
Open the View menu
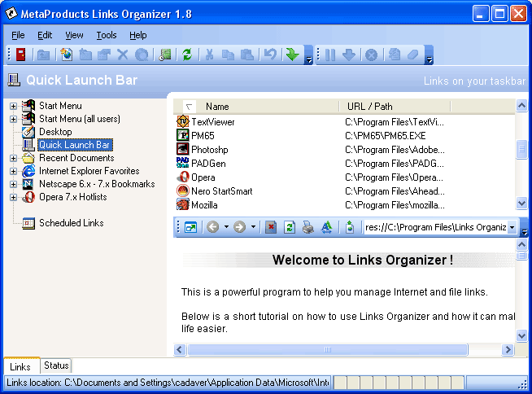click(x=74, y=35)
